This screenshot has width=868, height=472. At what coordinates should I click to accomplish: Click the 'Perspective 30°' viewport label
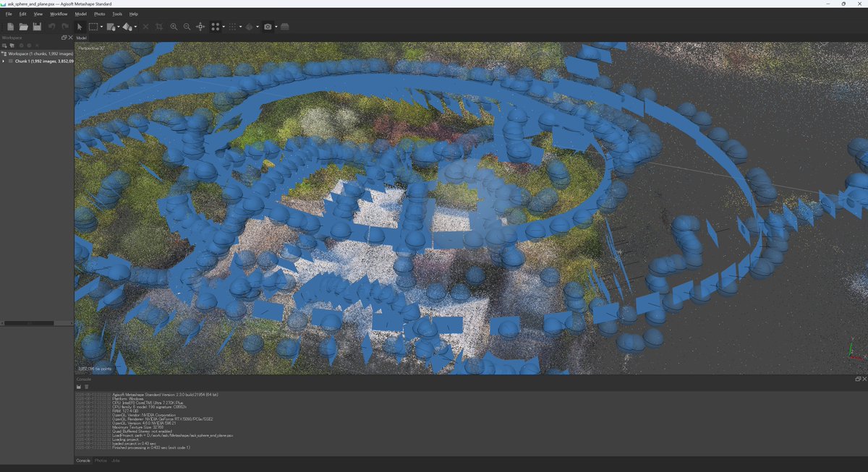[91, 48]
